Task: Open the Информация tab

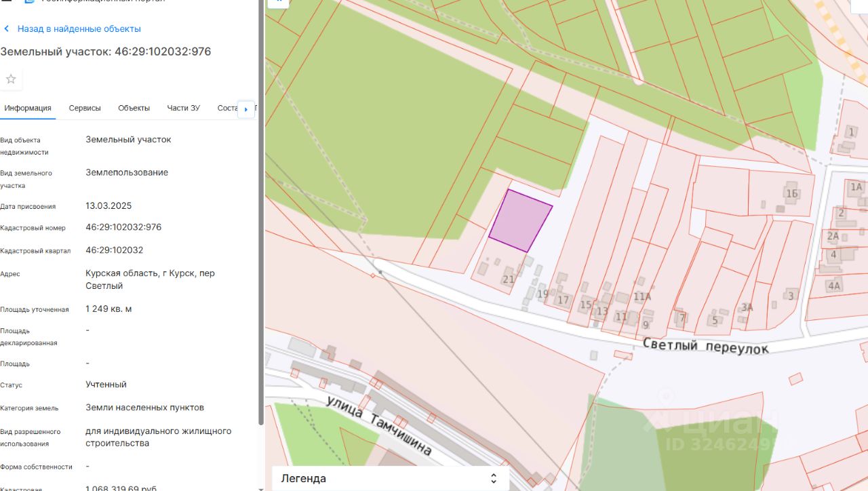Action: (28, 109)
